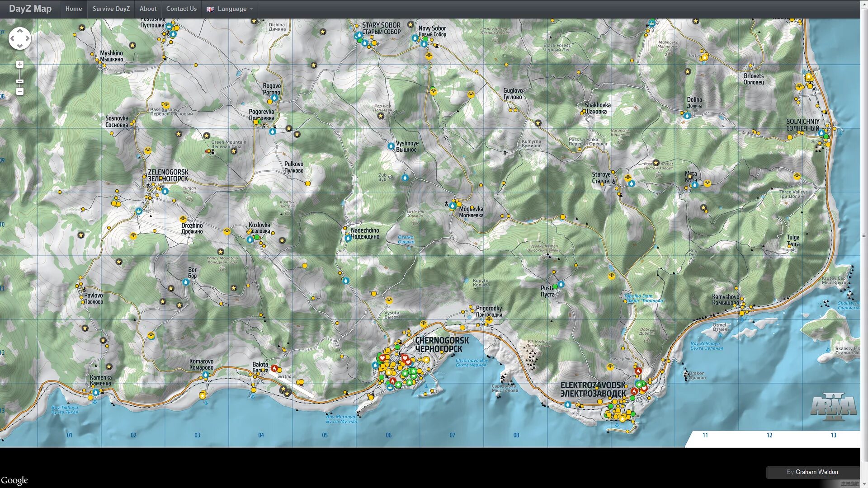Select the star marker near Three Valleys
Image resolution: width=868 pixels, height=488 pixels.
[x=703, y=207]
